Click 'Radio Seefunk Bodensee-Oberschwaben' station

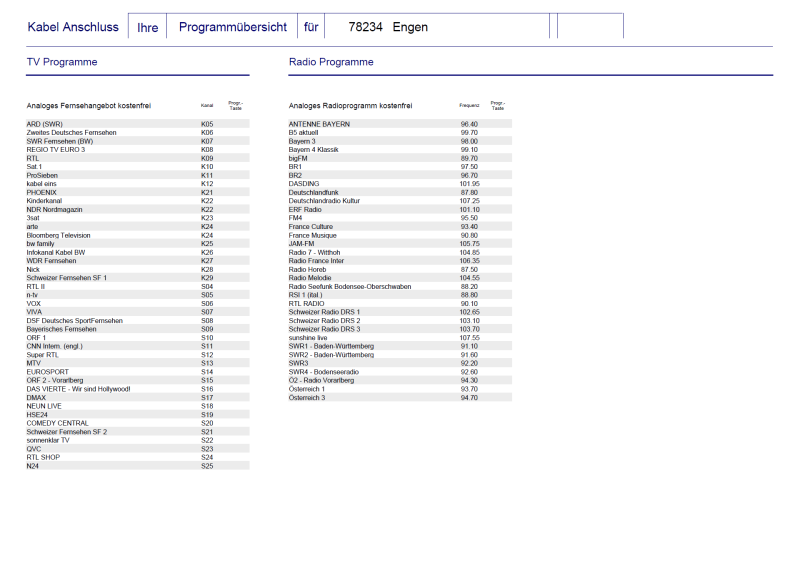[x=350, y=286]
